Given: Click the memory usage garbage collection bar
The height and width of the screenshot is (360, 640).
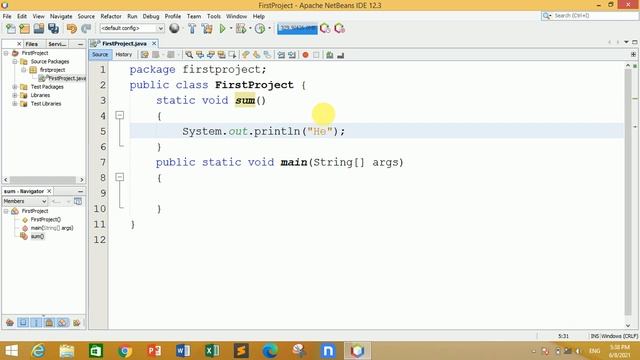Looking at the screenshot, I should coord(297,29).
